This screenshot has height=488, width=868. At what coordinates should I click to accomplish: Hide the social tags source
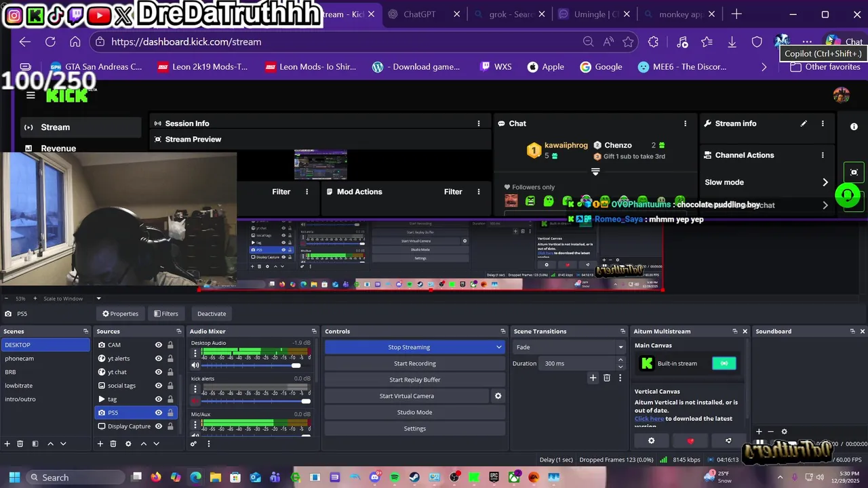tap(159, 386)
